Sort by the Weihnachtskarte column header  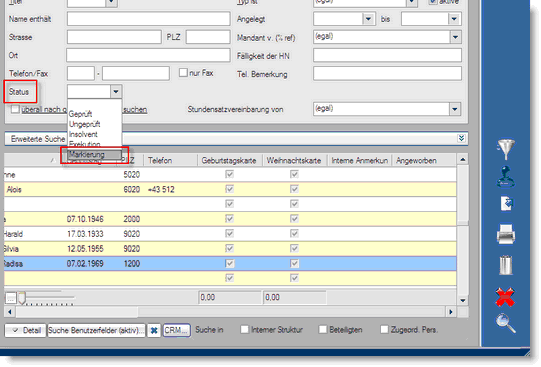pyautogui.click(x=294, y=160)
